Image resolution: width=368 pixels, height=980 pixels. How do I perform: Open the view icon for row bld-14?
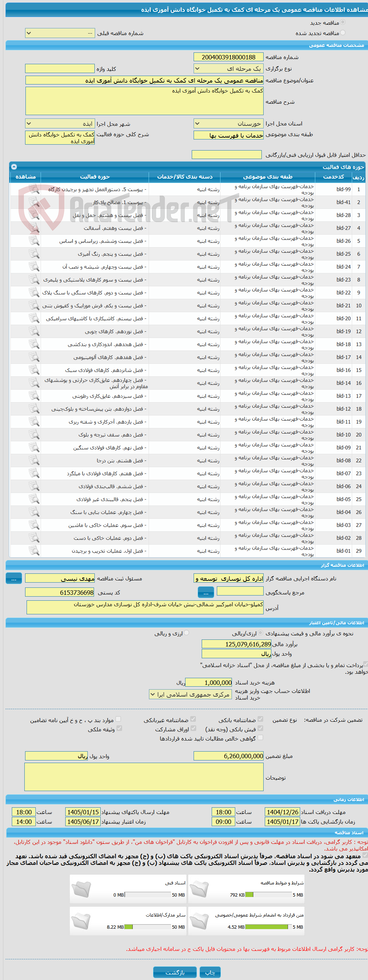[34, 383]
